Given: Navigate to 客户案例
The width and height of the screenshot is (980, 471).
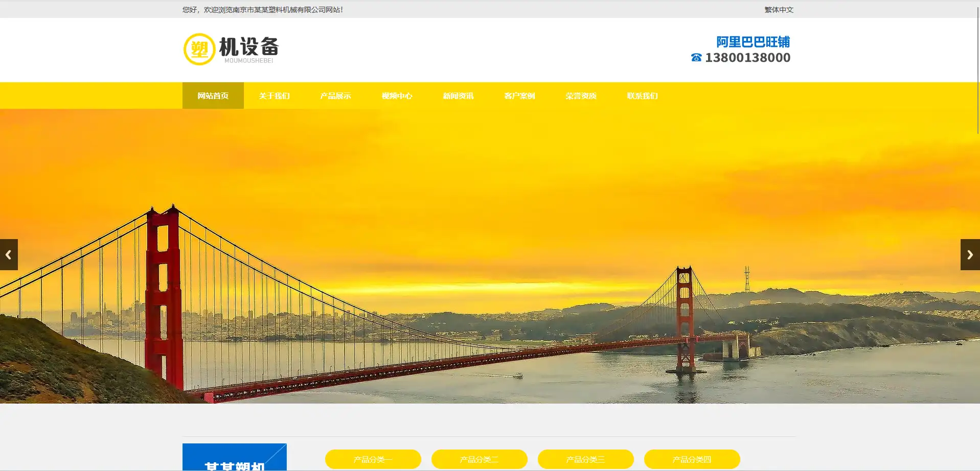Looking at the screenshot, I should click(x=519, y=96).
